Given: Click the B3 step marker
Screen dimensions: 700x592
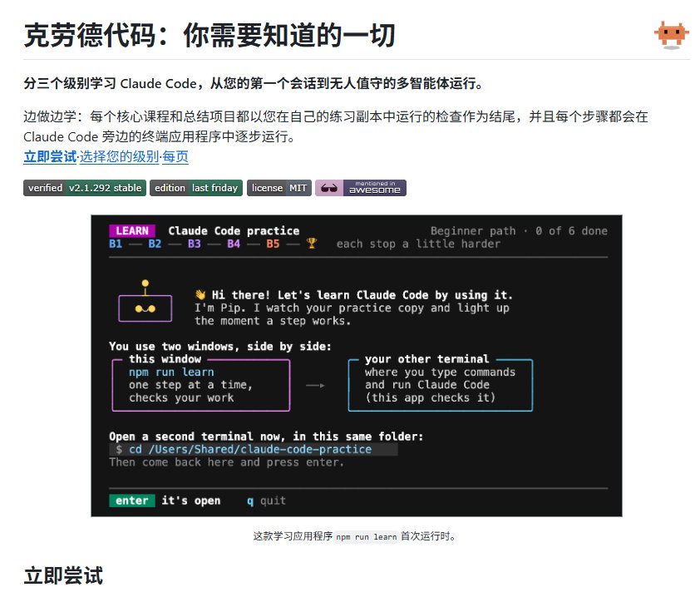Looking at the screenshot, I should coord(195,244).
